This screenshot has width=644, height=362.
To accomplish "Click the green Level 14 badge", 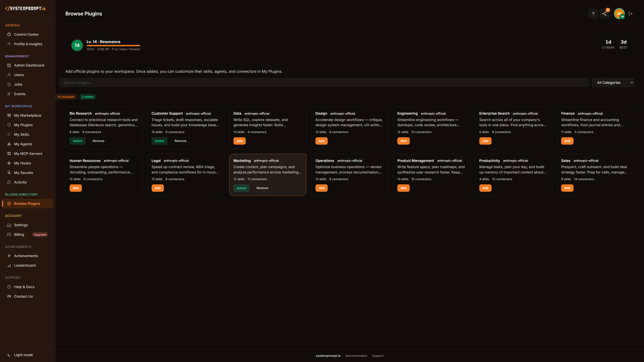I will (77, 45).
